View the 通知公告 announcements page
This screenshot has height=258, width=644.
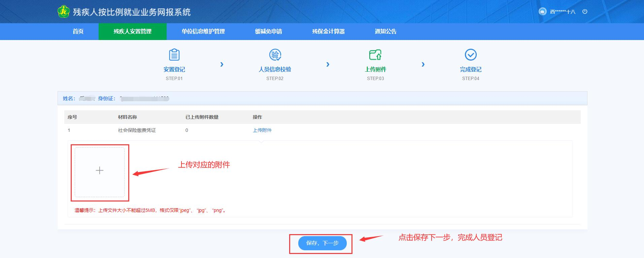pos(385,31)
